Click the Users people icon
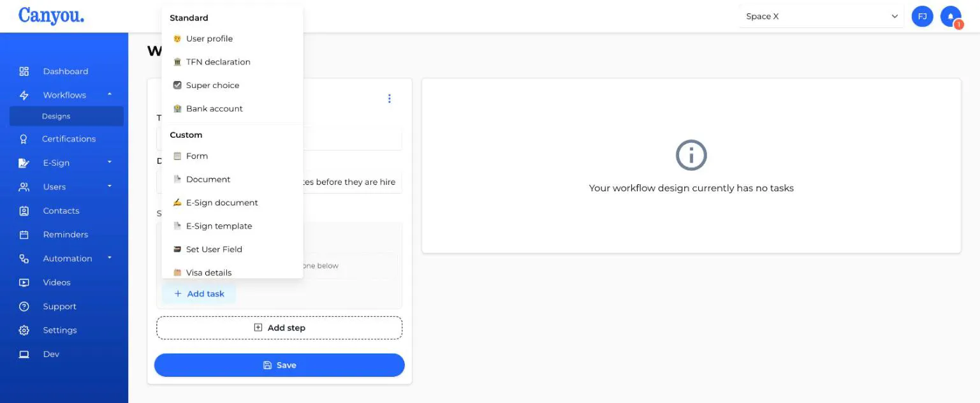Image resolution: width=980 pixels, height=403 pixels. (x=24, y=187)
